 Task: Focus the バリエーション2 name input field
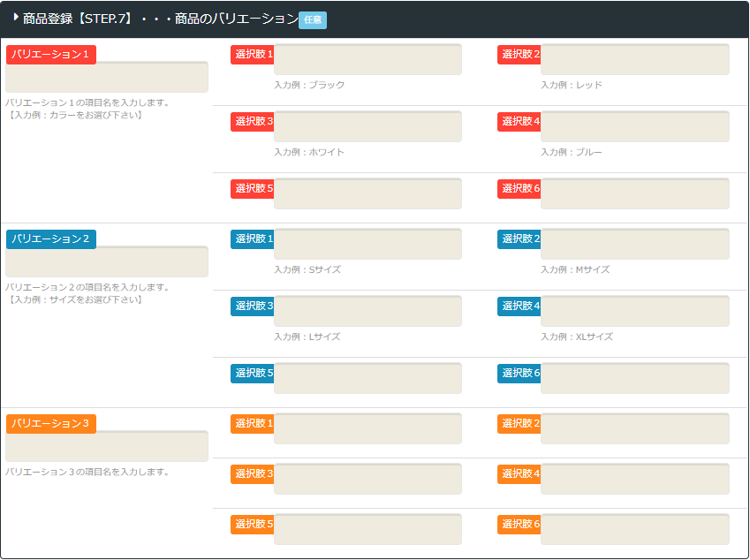point(107,263)
